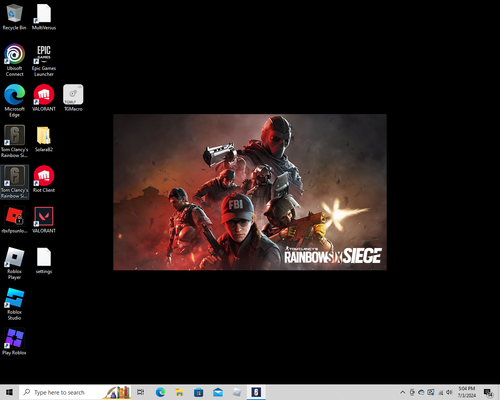Select the settings file on desktop

tap(44, 260)
